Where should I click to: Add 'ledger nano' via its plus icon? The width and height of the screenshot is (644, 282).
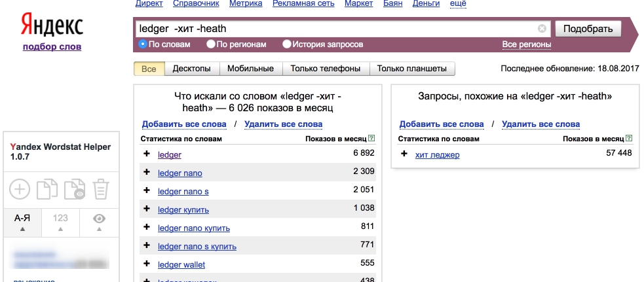tap(147, 172)
